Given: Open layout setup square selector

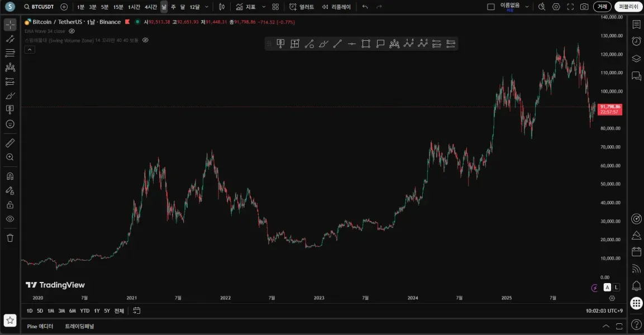Looking at the screenshot, I should pyautogui.click(x=491, y=7).
